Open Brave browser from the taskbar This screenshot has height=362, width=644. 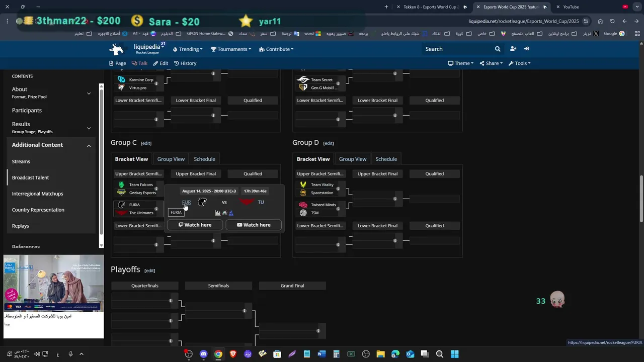(233, 354)
